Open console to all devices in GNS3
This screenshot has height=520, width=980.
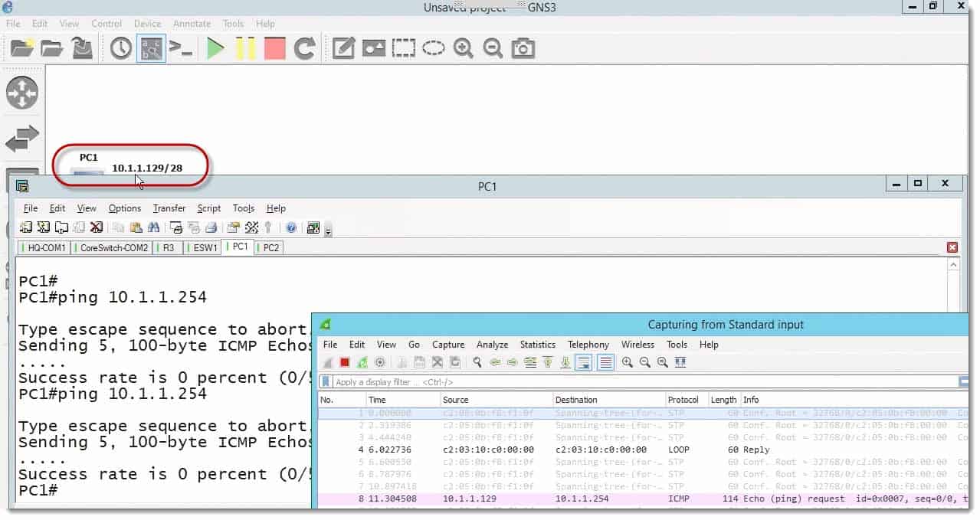(x=181, y=49)
